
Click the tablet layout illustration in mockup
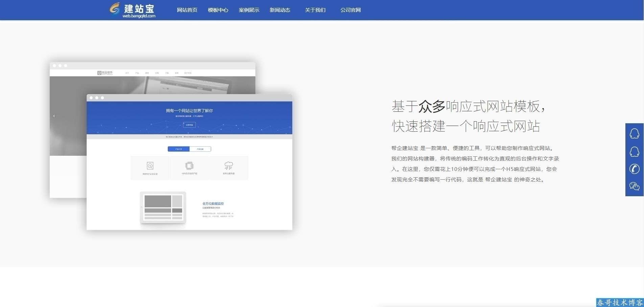coord(163,207)
